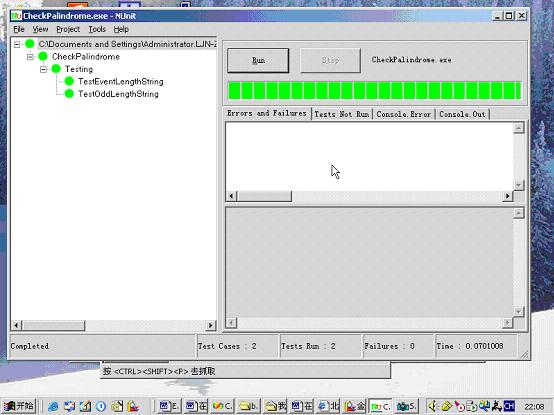Screen dimensions: 554x415
Task: Switch to Tests Not Run tab
Action: click(342, 114)
